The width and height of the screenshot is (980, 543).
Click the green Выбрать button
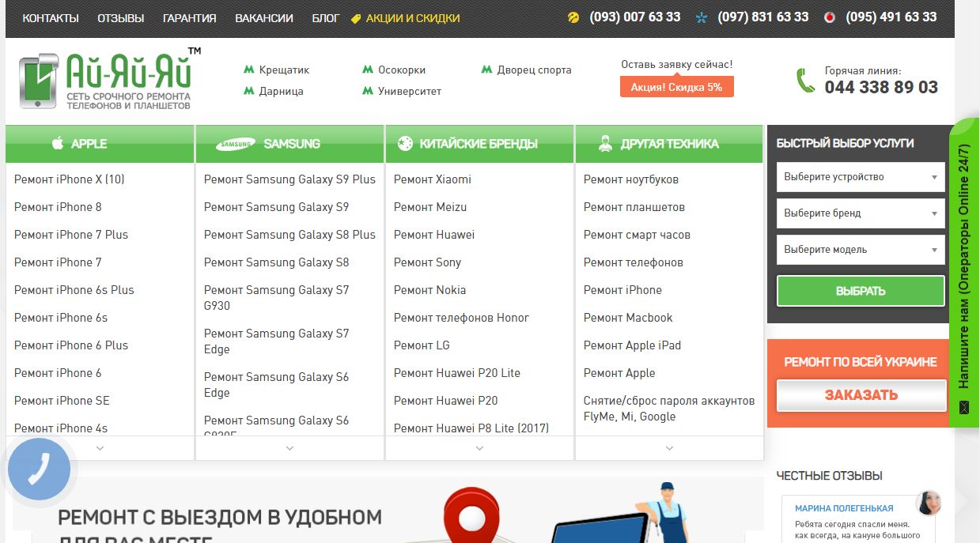861,291
